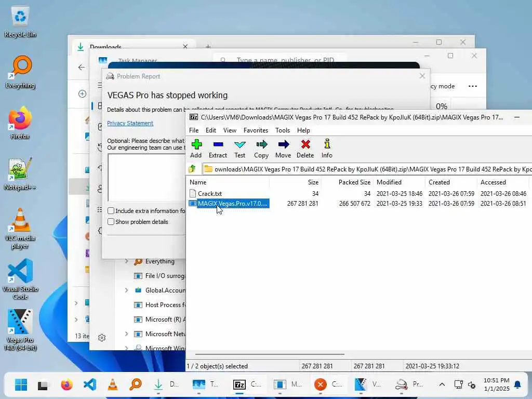Click the 7-Zip archive path field
532x399 pixels.
(367, 169)
